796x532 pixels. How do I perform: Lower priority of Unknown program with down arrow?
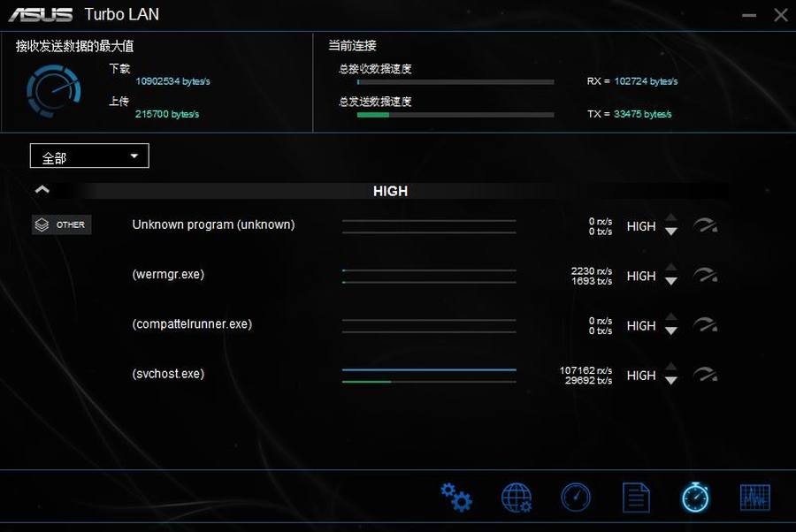(671, 232)
